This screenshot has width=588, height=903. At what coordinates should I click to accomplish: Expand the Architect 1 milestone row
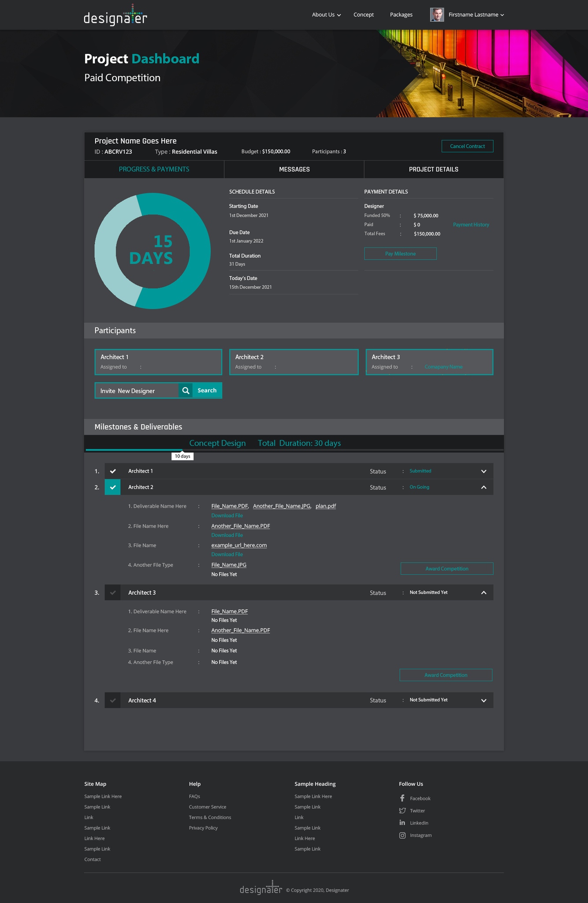tap(484, 471)
